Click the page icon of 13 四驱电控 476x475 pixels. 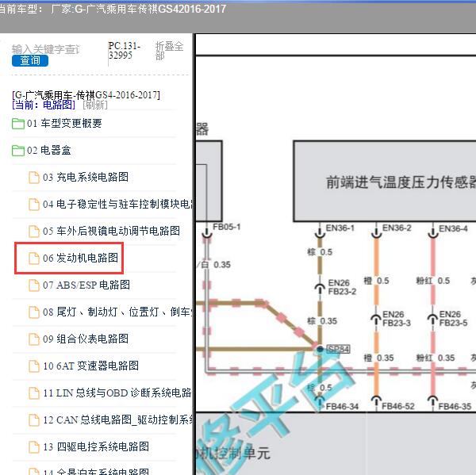(34, 447)
